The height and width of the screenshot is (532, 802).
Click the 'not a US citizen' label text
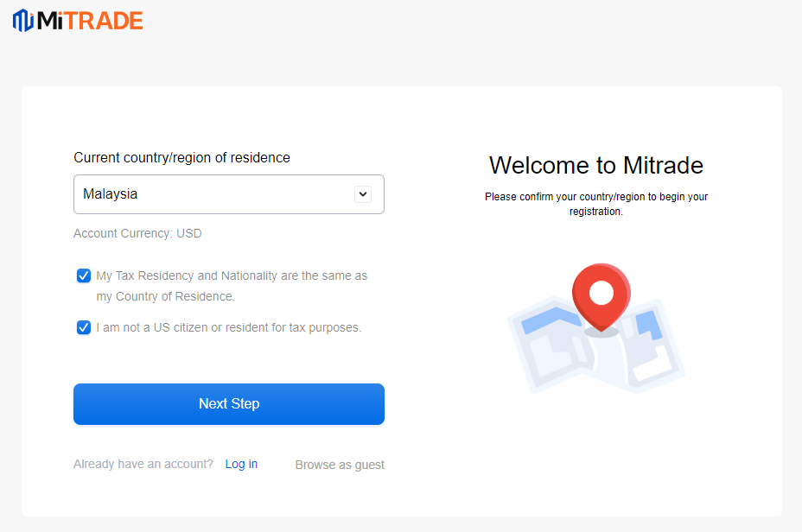tap(229, 327)
